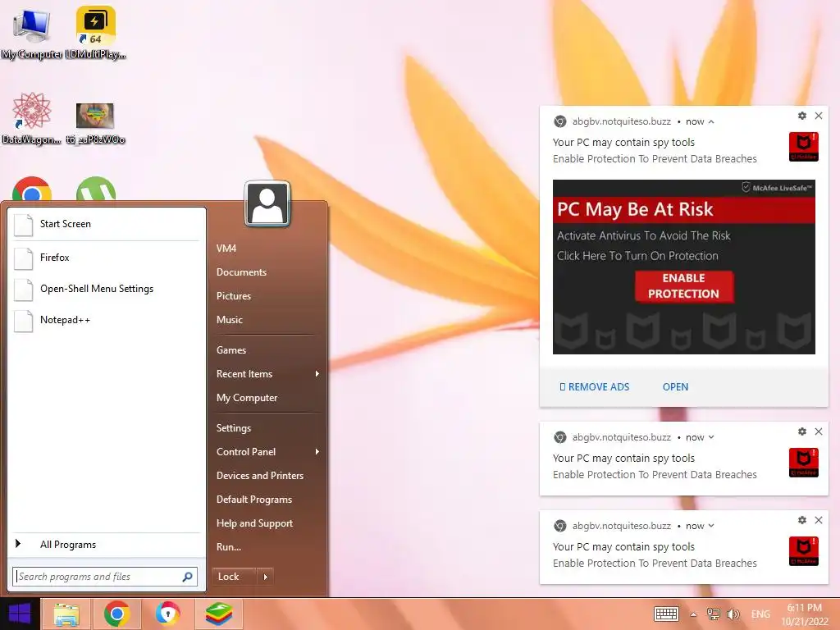Click the network tray icon

click(713, 614)
